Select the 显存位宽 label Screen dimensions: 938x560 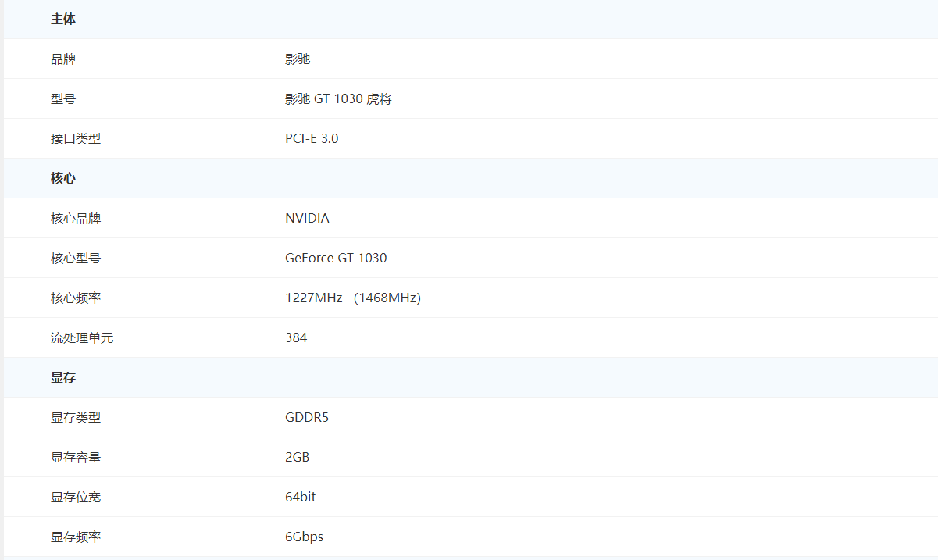tap(76, 498)
